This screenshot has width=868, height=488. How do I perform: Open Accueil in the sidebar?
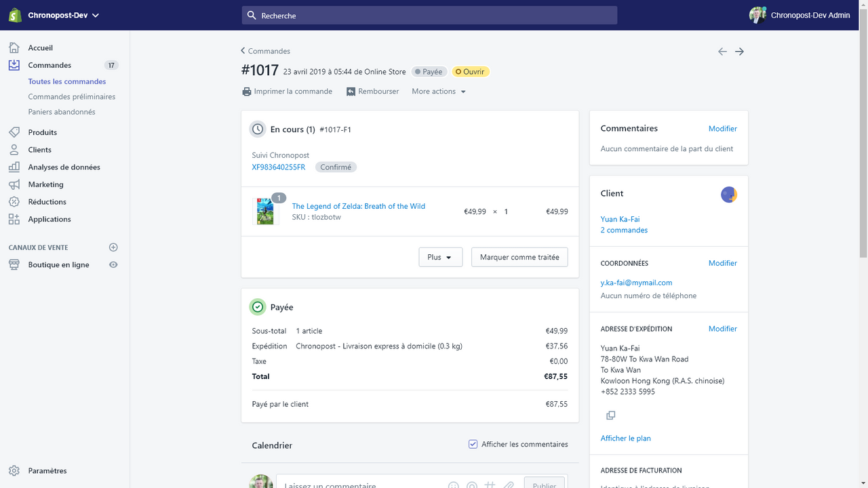click(40, 47)
